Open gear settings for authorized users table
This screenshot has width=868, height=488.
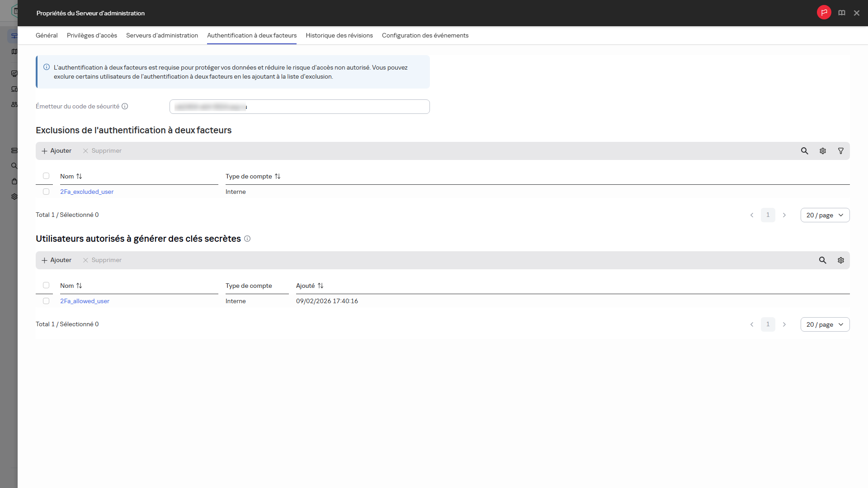coord(840,260)
